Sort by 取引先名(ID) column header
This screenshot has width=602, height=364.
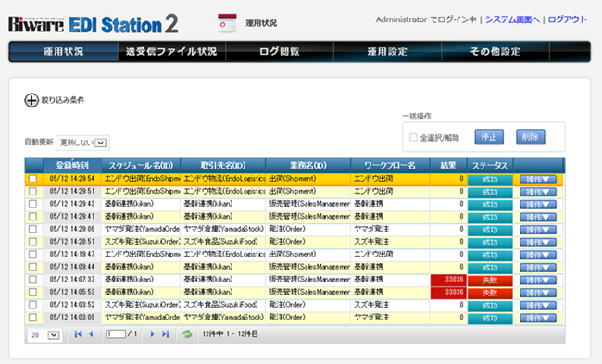click(x=223, y=166)
